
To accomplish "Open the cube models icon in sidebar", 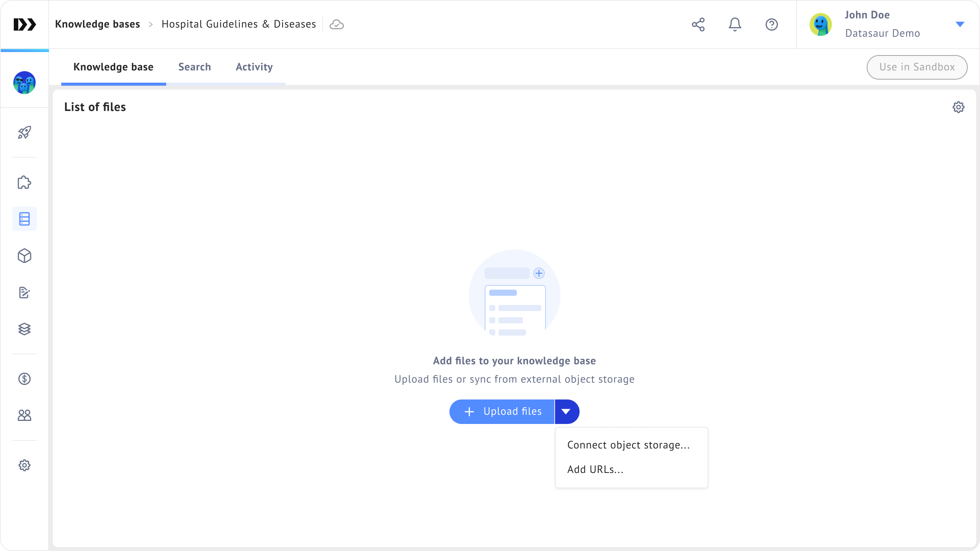I will 24,256.
